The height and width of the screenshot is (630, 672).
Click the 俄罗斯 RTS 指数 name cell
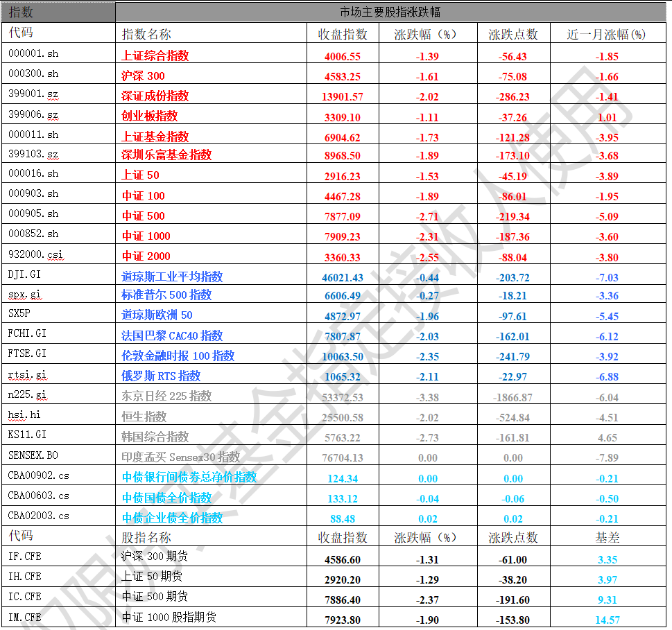click(161, 376)
